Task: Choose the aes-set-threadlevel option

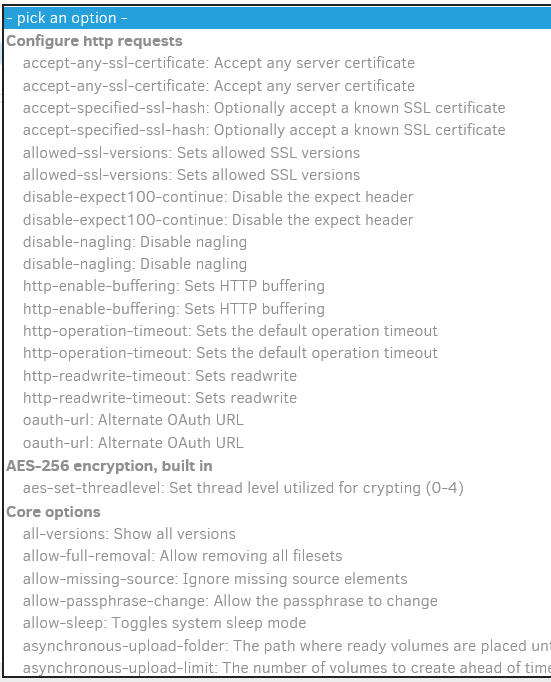Action: (277, 488)
